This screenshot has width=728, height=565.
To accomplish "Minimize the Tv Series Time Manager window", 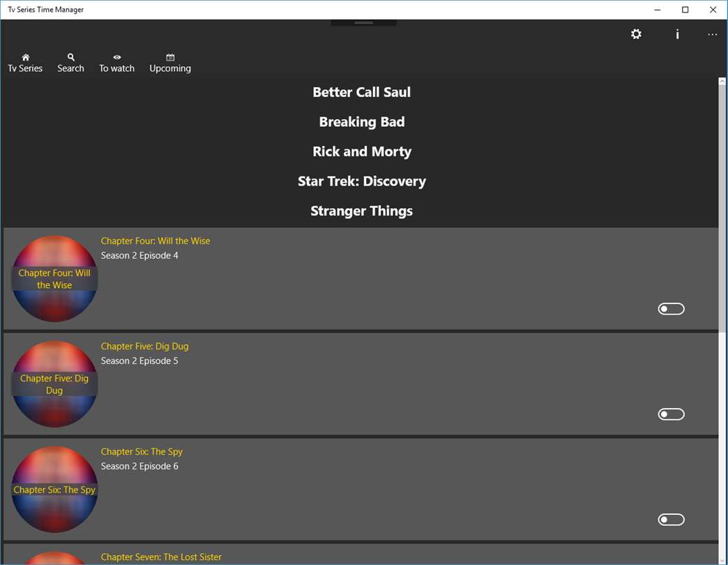I will 658,10.
